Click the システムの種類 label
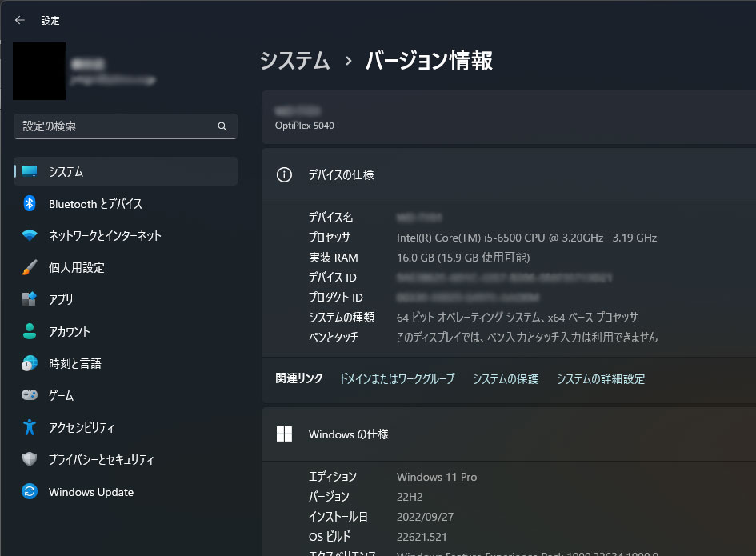 tap(342, 318)
